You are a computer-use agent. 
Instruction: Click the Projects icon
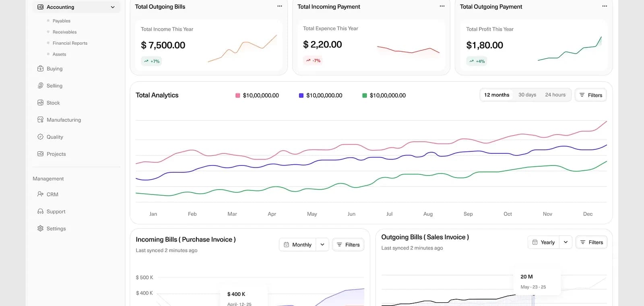click(40, 154)
